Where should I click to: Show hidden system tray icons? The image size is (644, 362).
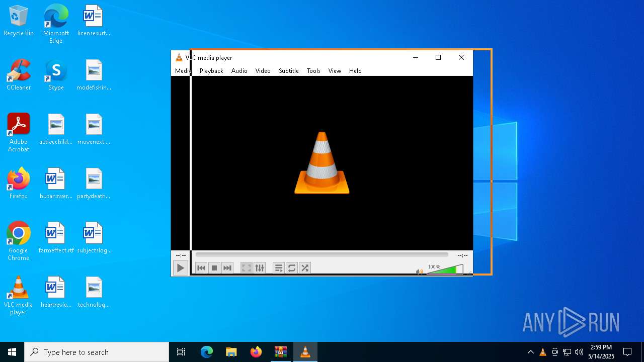coord(530,352)
